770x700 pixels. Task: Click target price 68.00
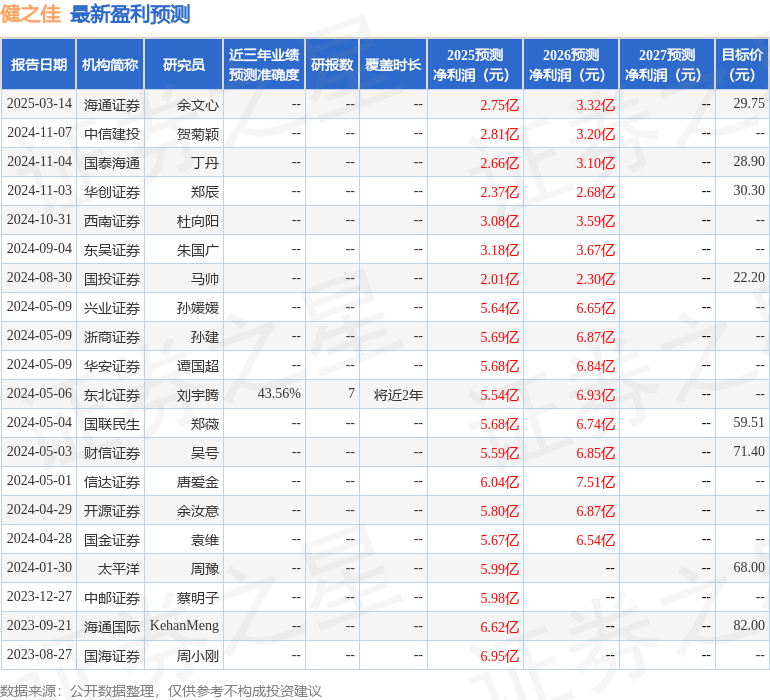(x=749, y=567)
